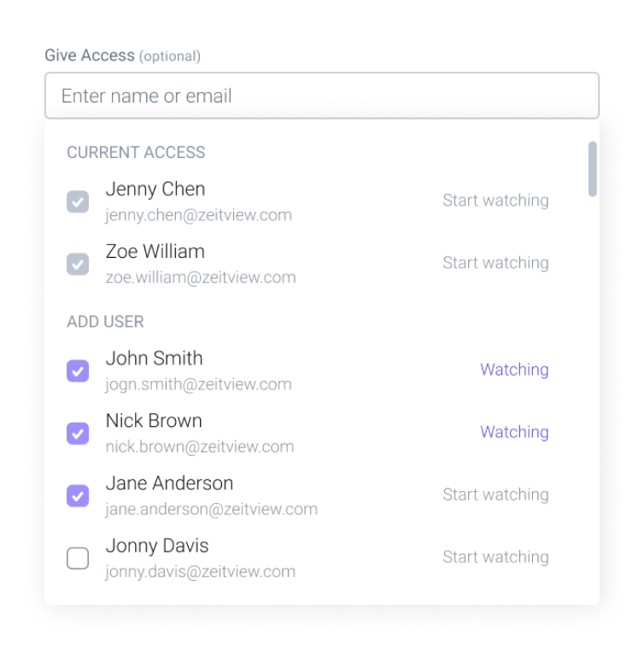
Task: Toggle Watching status for Nick Brown
Action: tap(514, 432)
